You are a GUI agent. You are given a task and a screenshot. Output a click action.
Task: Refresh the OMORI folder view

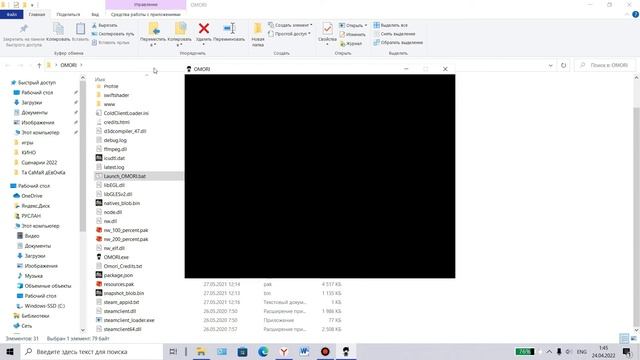(563, 65)
